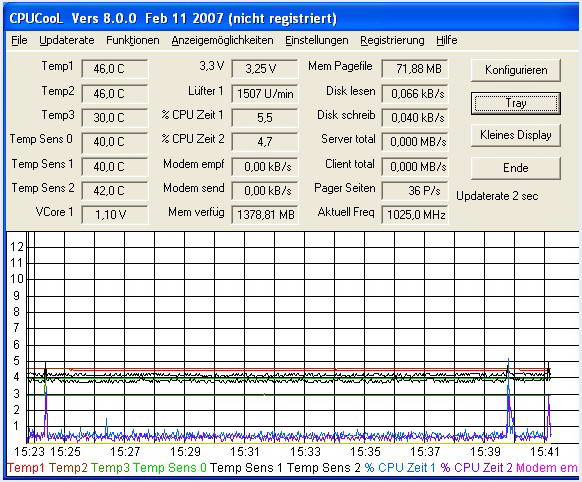Click the Temp1 label
582x482 pixels.
click(58, 66)
